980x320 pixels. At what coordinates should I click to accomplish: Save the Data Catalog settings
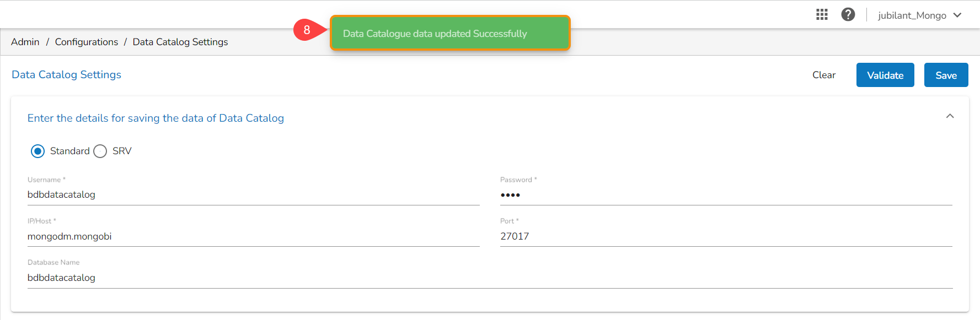point(946,75)
